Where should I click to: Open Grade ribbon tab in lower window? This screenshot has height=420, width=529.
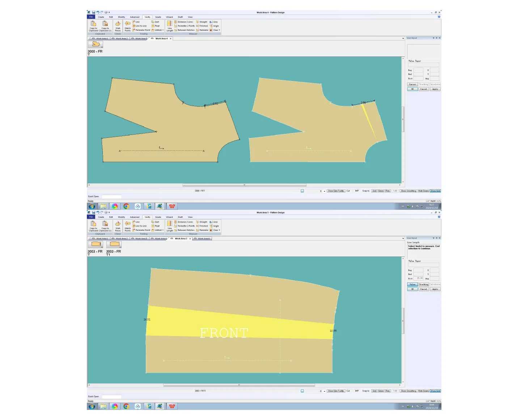[x=158, y=217]
